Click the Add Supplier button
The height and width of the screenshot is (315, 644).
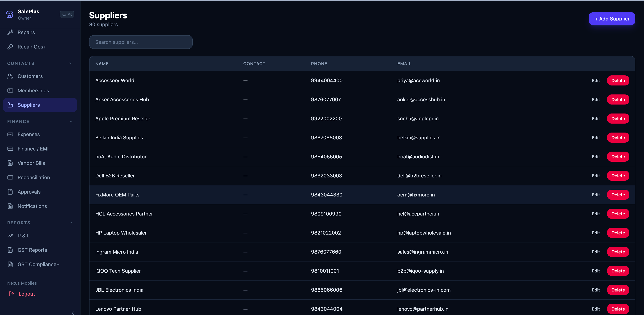pyautogui.click(x=612, y=18)
